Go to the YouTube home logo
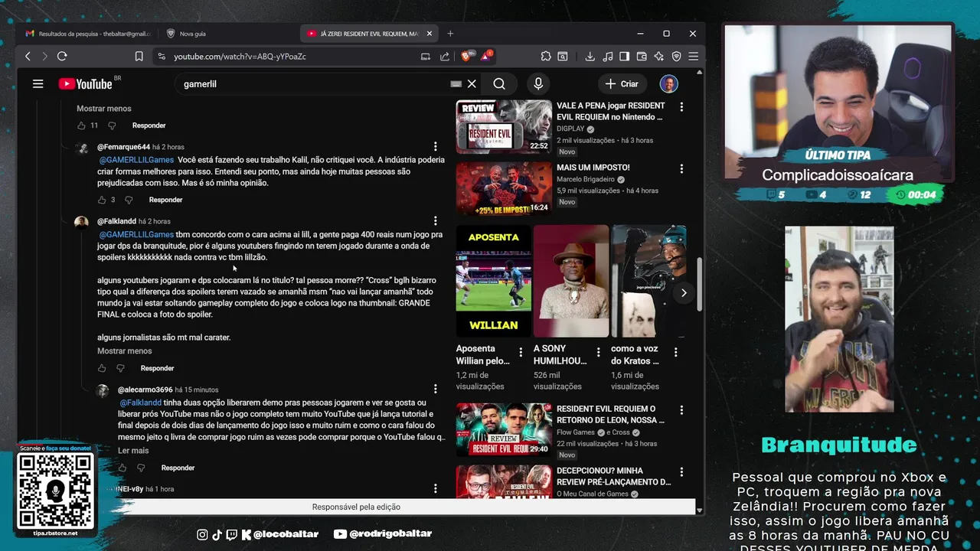The image size is (980, 551). pos(86,84)
